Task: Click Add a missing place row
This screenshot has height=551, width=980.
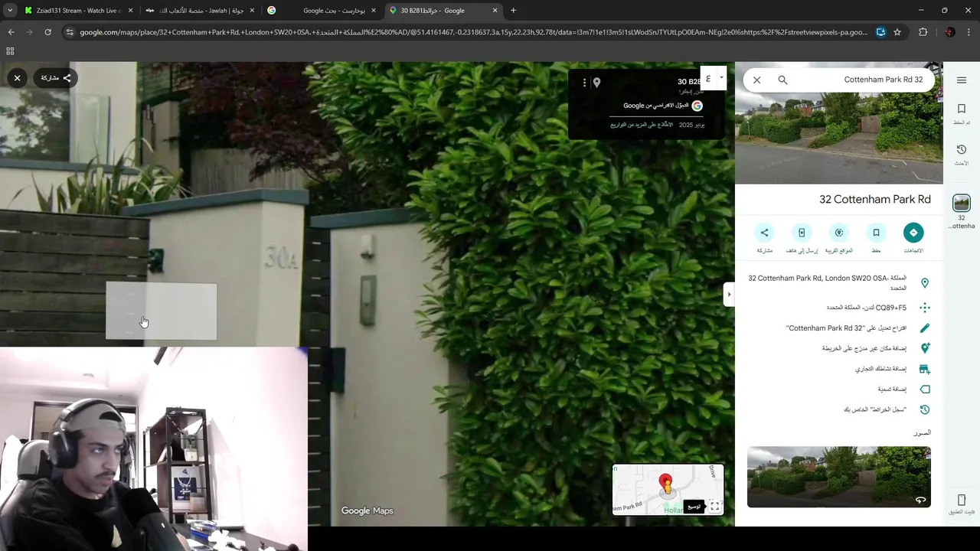Action: 839,348
